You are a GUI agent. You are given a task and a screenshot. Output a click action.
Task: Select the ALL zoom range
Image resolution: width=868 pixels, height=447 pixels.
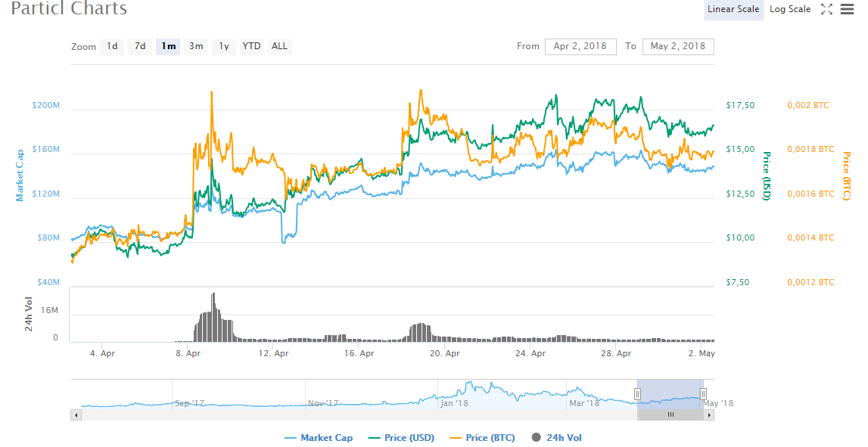pos(279,46)
